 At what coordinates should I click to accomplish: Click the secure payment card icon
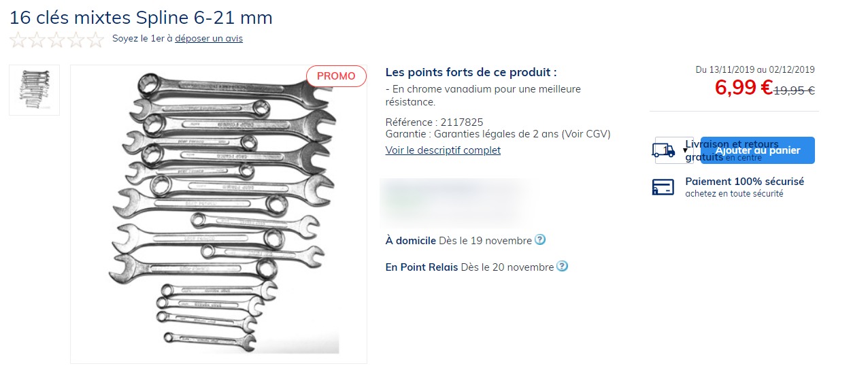[x=663, y=187]
